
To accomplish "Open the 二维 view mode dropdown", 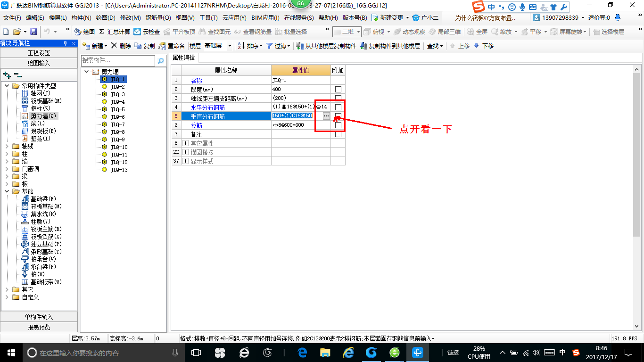I will (358, 32).
